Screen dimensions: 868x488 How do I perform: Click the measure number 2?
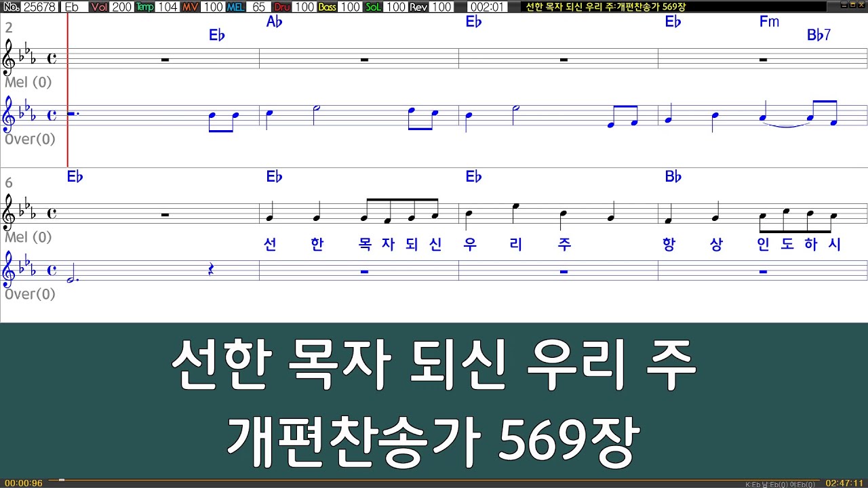tap(9, 28)
